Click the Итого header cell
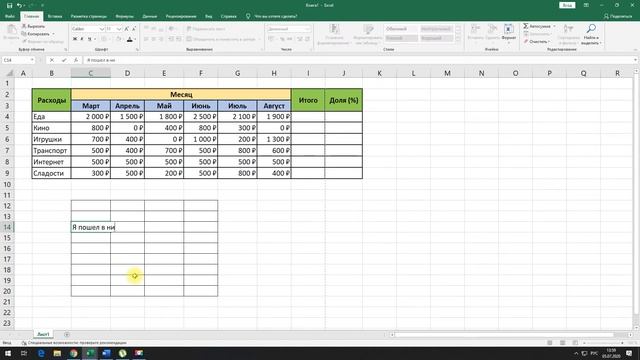Viewport: 640px width, 360px height. 308,100
